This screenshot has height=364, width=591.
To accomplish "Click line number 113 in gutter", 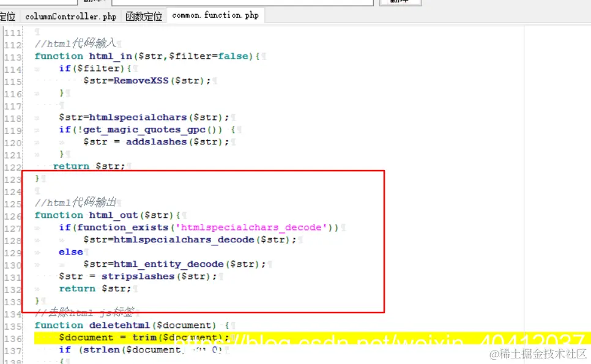I will click(x=13, y=58).
